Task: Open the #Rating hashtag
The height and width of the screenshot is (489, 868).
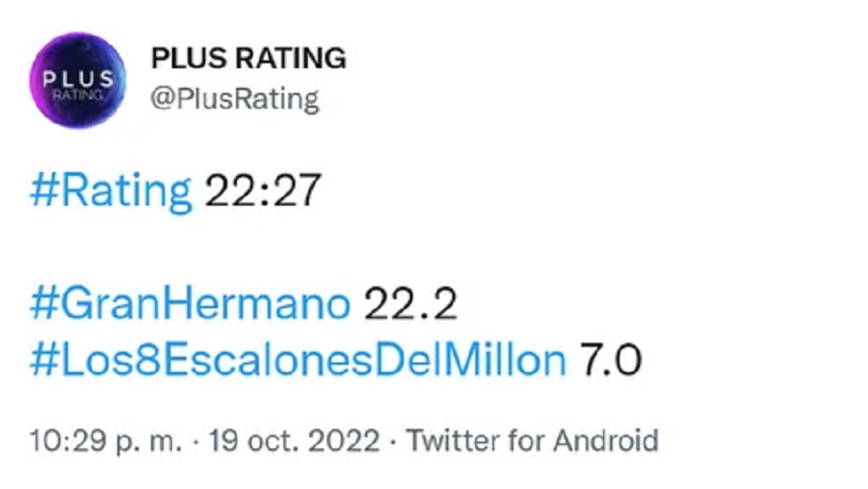Action: tap(112, 190)
